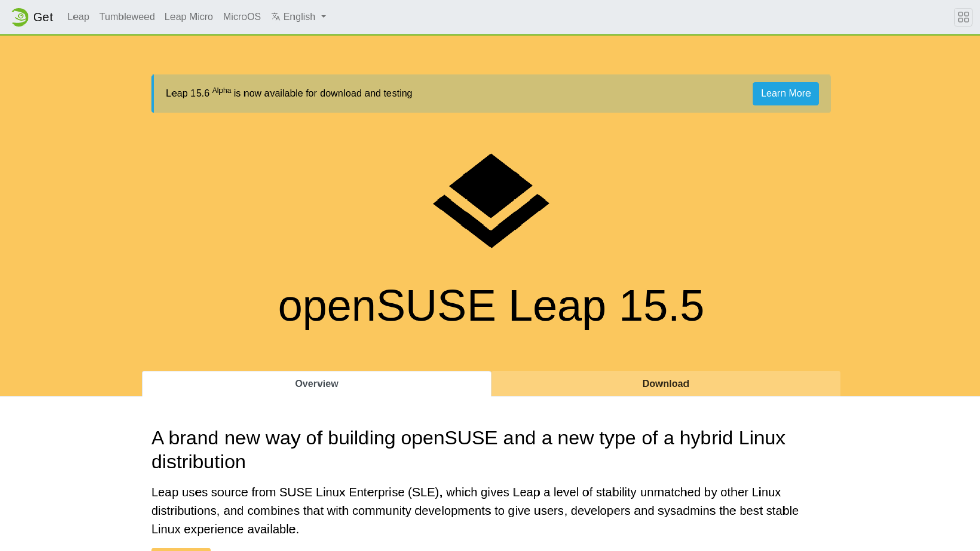Viewport: 980px width, 551px height.
Task: Click the SUSE Linux Enterprise description paragraph
Action: pyautogui.click(x=475, y=510)
